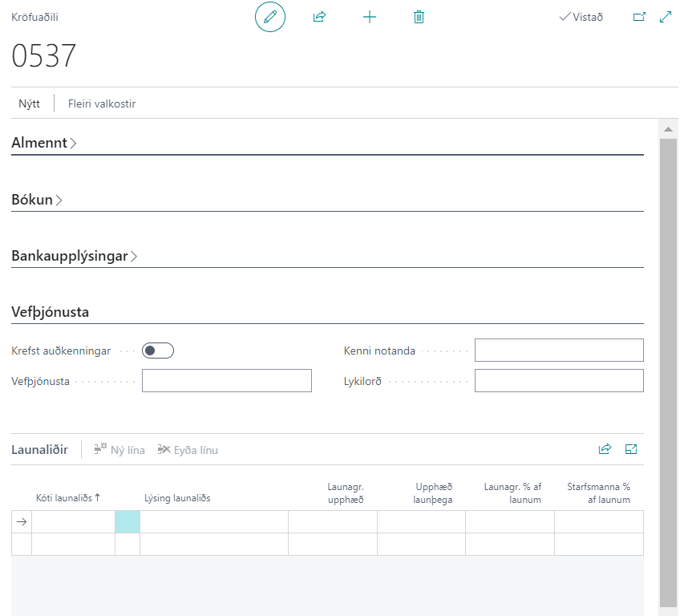
Task: Click the expand to full screen icon
Action: coord(665,17)
